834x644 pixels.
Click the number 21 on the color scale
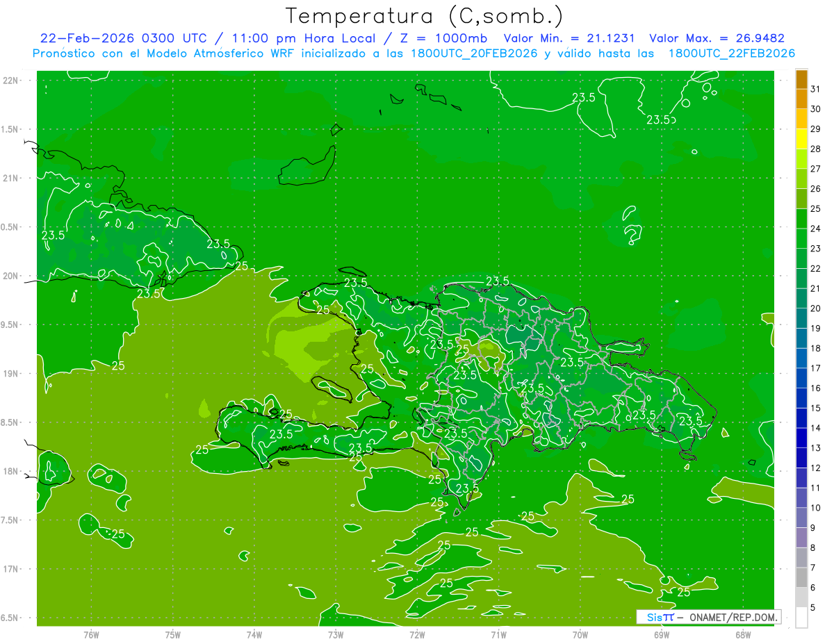pos(815,288)
